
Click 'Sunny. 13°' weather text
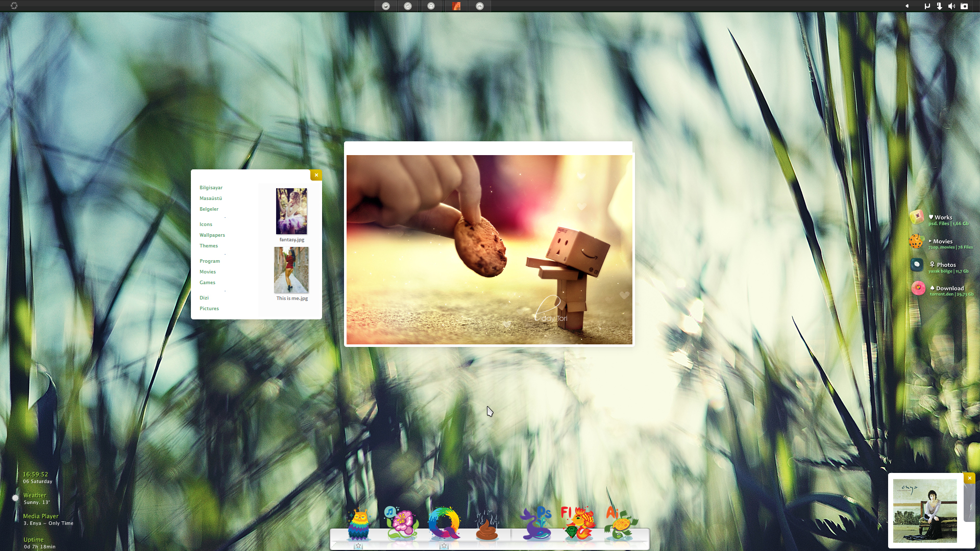click(37, 503)
